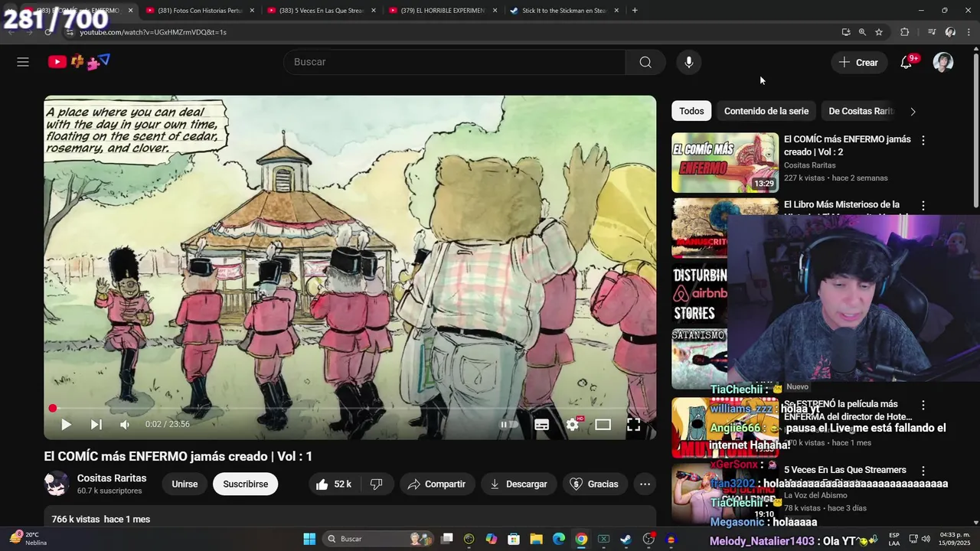Open 5 Veces En Las Que Streamers title
Image resolution: width=980 pixels, height=551 pixels.
[845, 470]
